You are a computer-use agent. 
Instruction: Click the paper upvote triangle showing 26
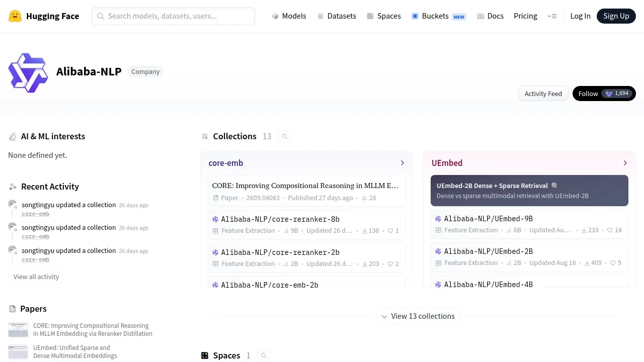pos(364,198)
